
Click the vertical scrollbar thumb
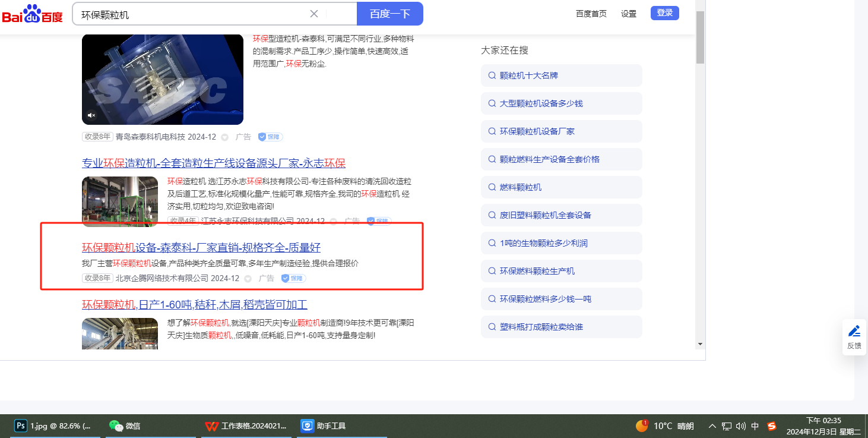click(700, 37)
